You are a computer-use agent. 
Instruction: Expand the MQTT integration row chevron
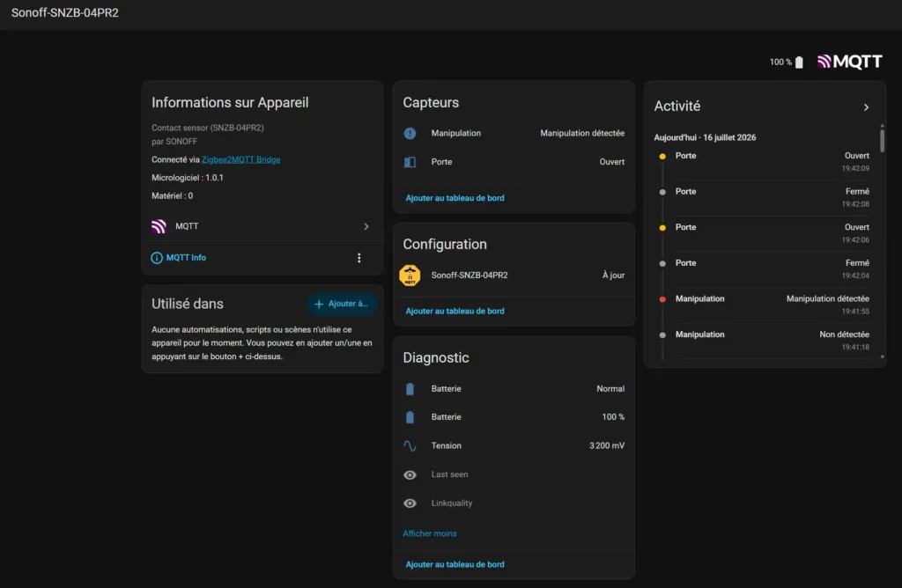tap(366, 226)
